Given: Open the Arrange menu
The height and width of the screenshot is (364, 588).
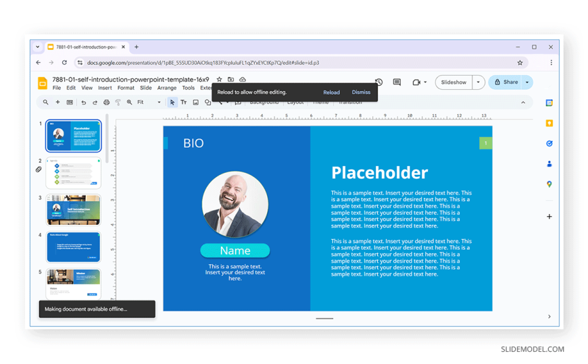Looking at the screenshot, I should [x=166, y=88].
